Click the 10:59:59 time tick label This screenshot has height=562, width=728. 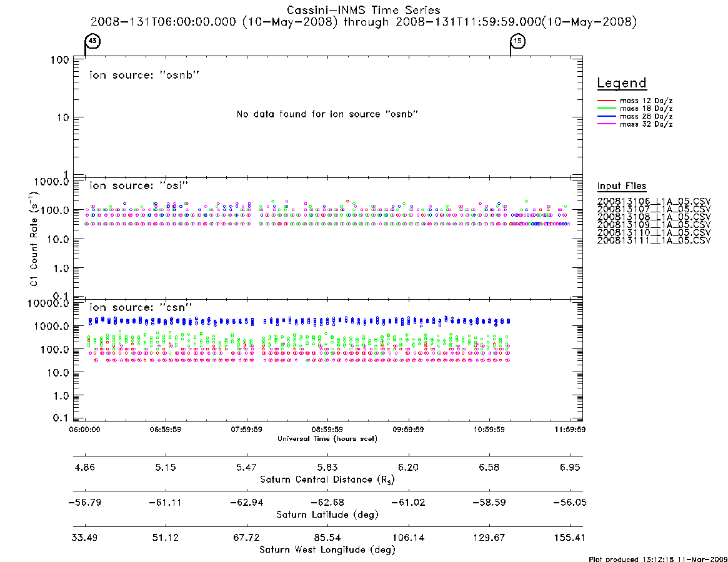[x=489, y=430]
